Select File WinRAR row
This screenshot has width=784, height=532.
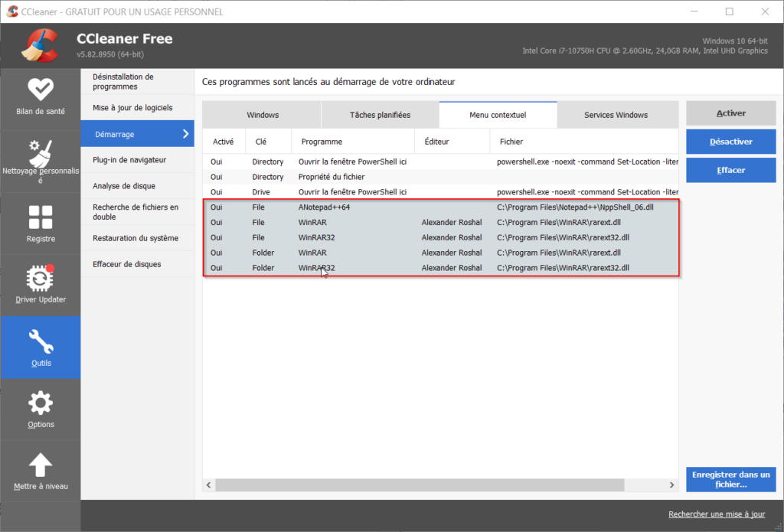(x=440, y=223)
